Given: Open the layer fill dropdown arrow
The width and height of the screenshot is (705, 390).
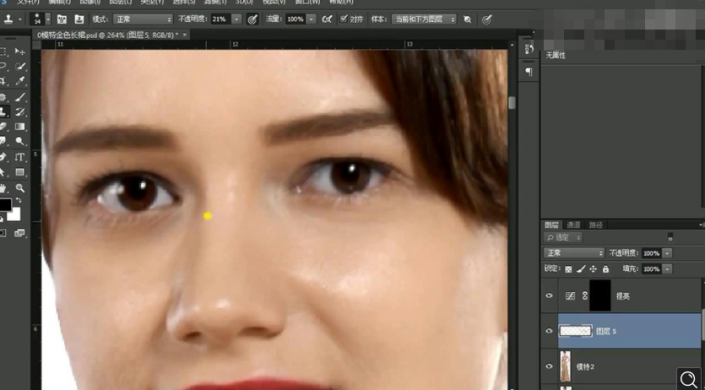Looking at the screenshot, I should [667, 269].
